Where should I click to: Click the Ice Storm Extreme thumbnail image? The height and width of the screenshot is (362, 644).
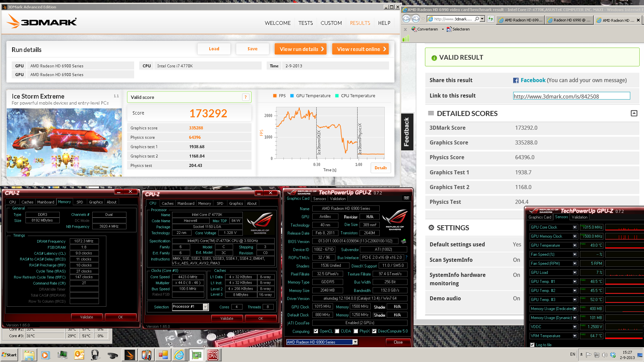[64, 142]
